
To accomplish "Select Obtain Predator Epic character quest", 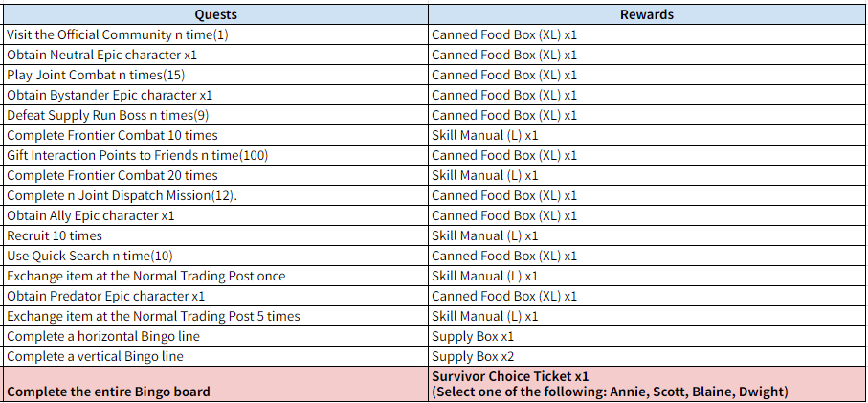I will click(105, 296).
